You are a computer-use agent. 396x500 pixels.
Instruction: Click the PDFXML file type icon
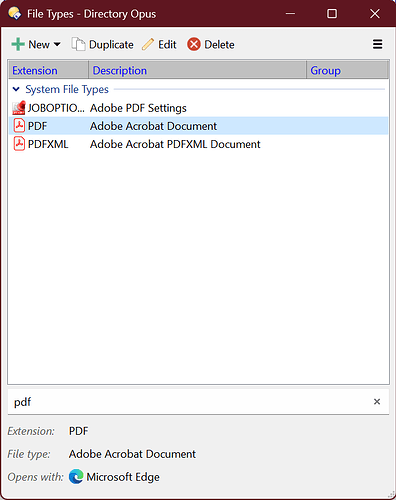(x=19, y=144)
